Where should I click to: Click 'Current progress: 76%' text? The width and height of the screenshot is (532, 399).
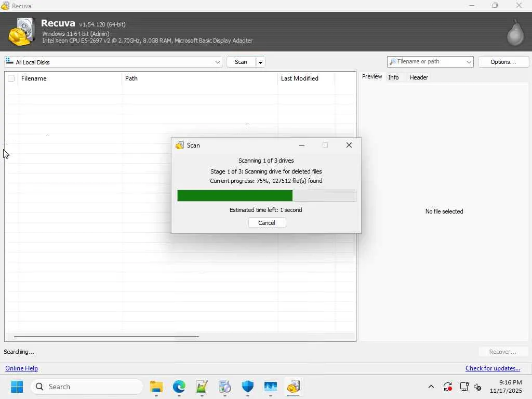click(x=240, y=181)
